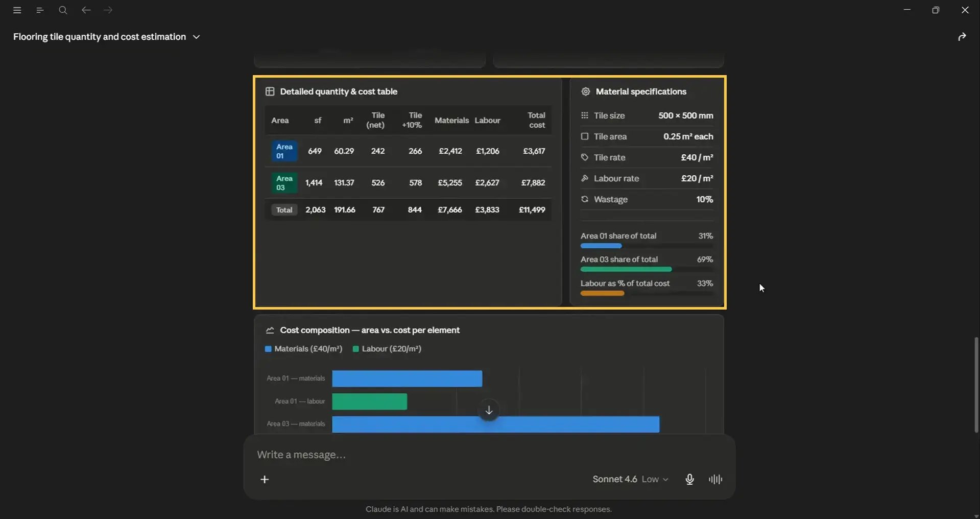Click the 'Tile +10%' column header
This screenshot has height=519, width=980.
[412, 120]
